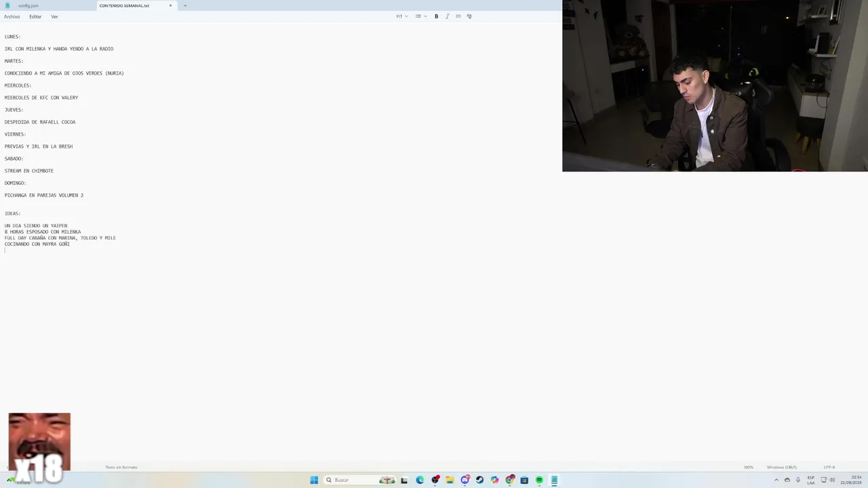
Task: Click the IDEAS: heading line
Action: (13, 213)
